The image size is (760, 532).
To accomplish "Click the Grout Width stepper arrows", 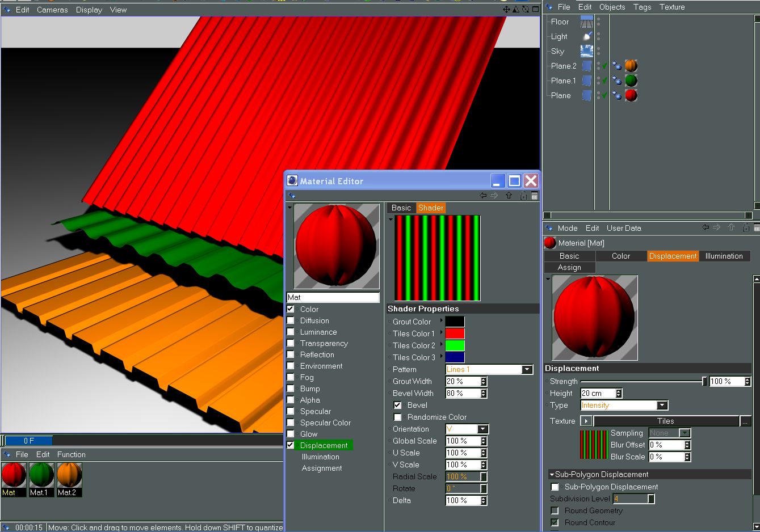I will [x=484, y=381].
